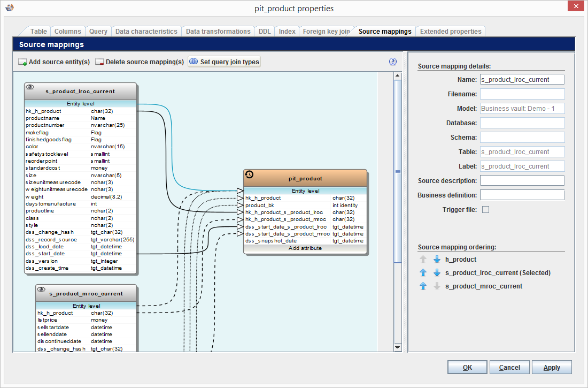This screenshot has width=588, height=388.
Task: Expand Entity level row of pit_product
Action: (x=305, y=191)
